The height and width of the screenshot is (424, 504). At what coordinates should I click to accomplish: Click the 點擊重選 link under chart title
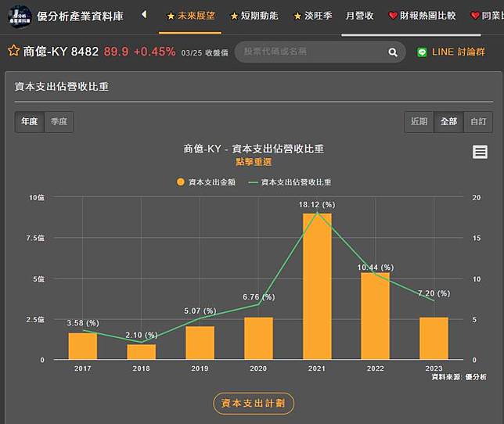(x=254, y=162)
